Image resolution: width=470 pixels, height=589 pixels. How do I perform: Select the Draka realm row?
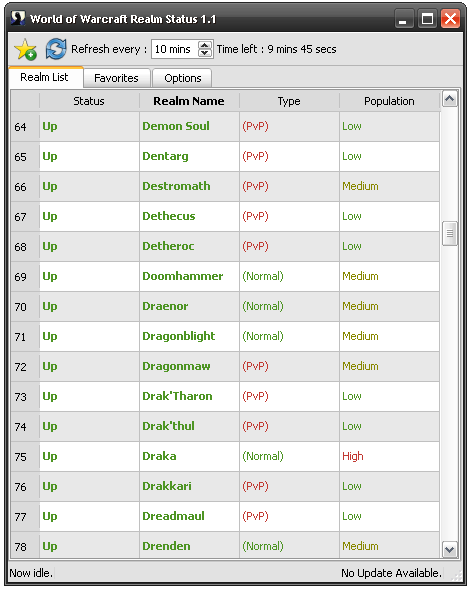pos(225,456)
